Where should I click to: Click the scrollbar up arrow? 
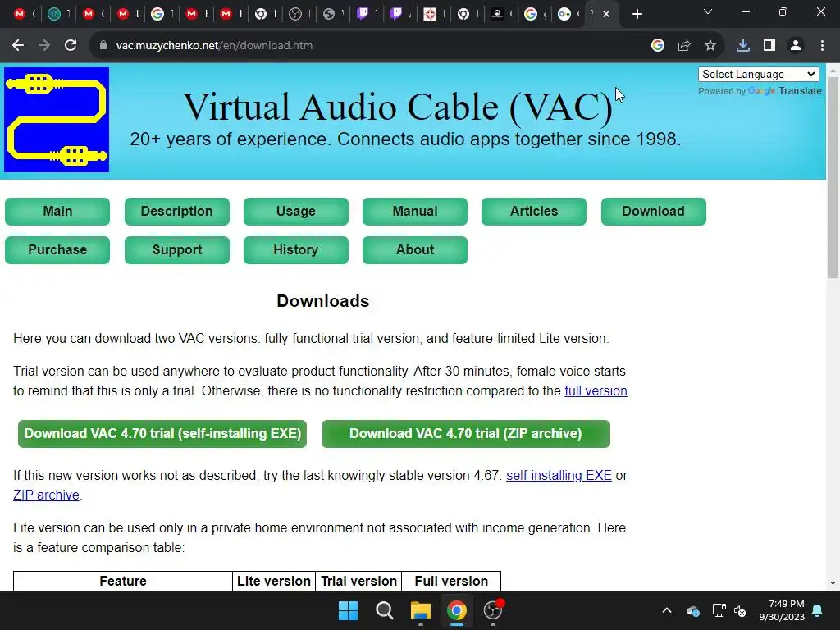click(833, 71)
